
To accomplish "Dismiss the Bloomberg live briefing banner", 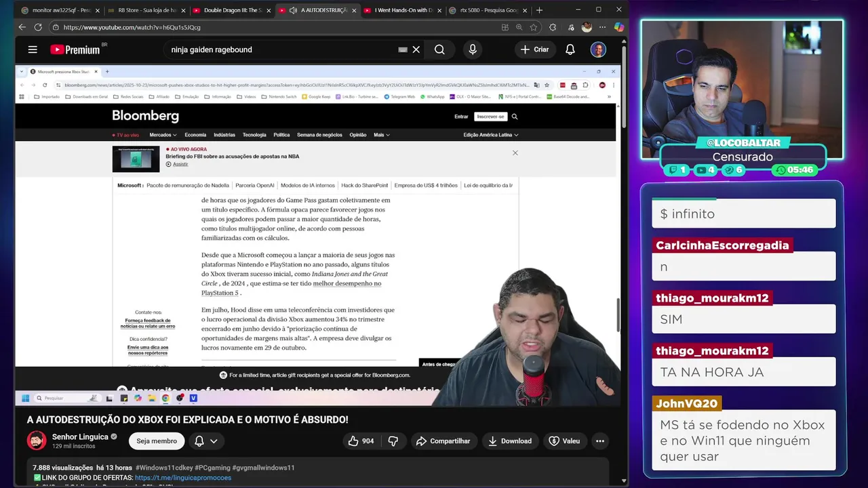I will (x=515, y=152).
